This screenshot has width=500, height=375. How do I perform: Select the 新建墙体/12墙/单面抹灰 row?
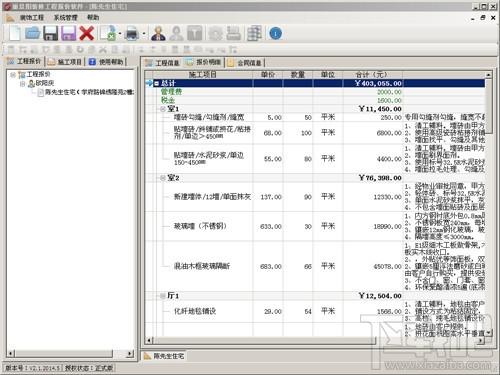click(x=315, y=197)
